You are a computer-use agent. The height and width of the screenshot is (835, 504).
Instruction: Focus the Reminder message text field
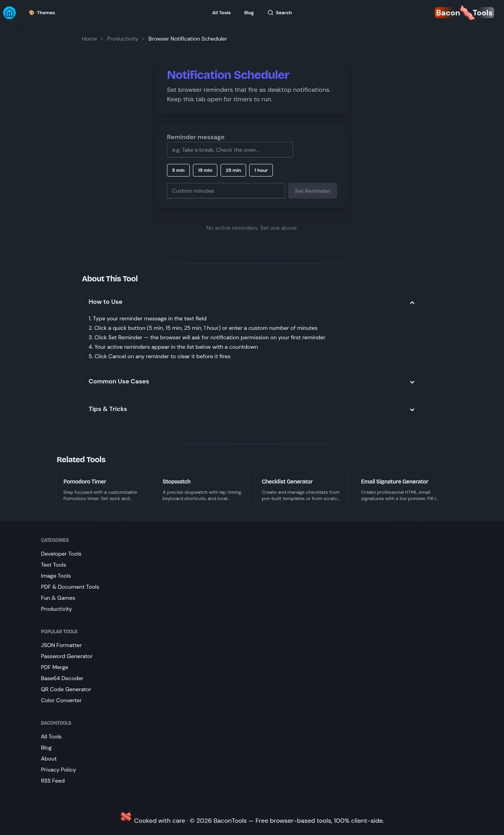click(230, 150)
